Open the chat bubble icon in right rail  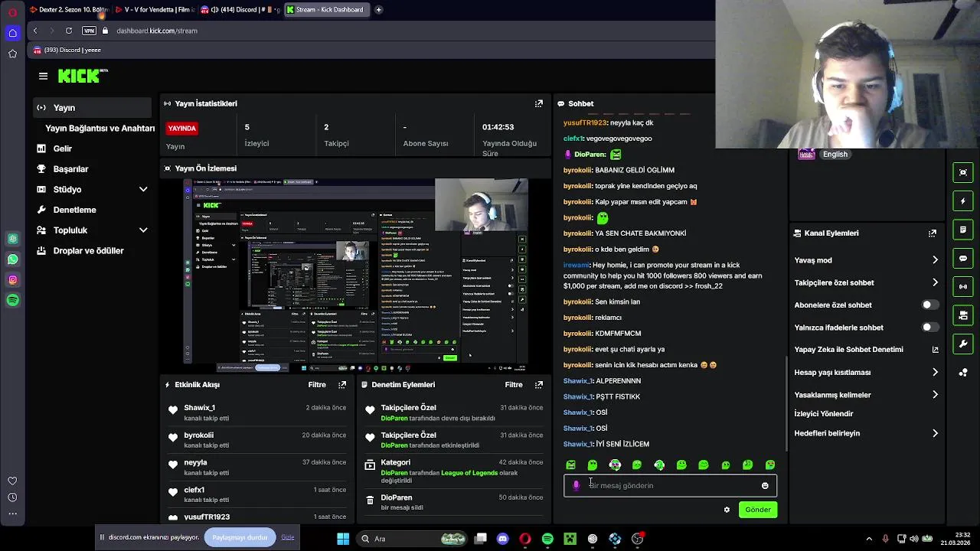[963, 258]
